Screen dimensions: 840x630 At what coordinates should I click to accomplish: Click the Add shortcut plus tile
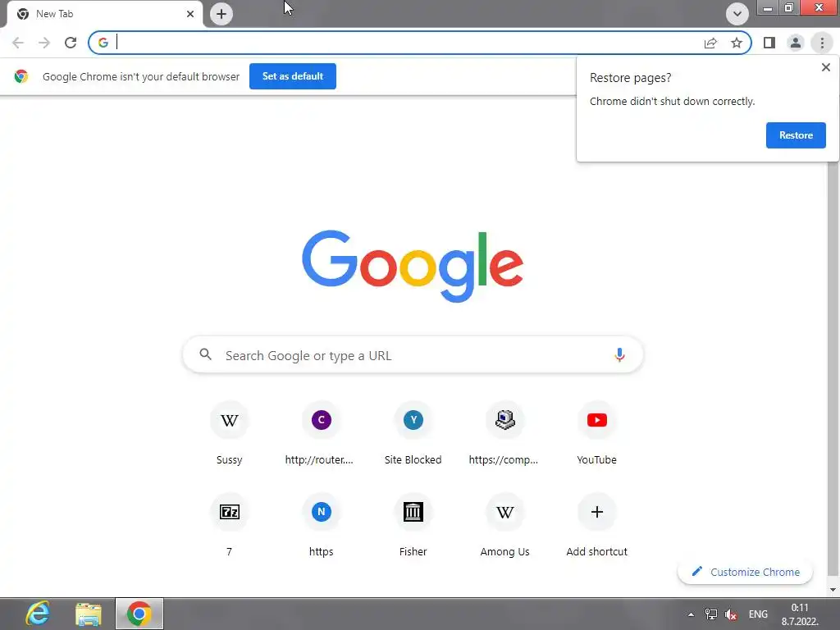[597, 524]
